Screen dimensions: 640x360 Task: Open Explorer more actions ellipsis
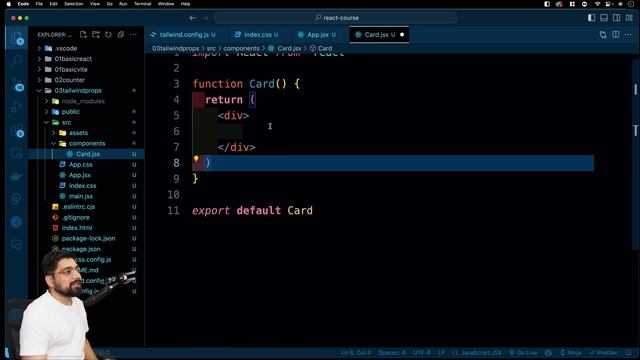[x=133, y=35]
